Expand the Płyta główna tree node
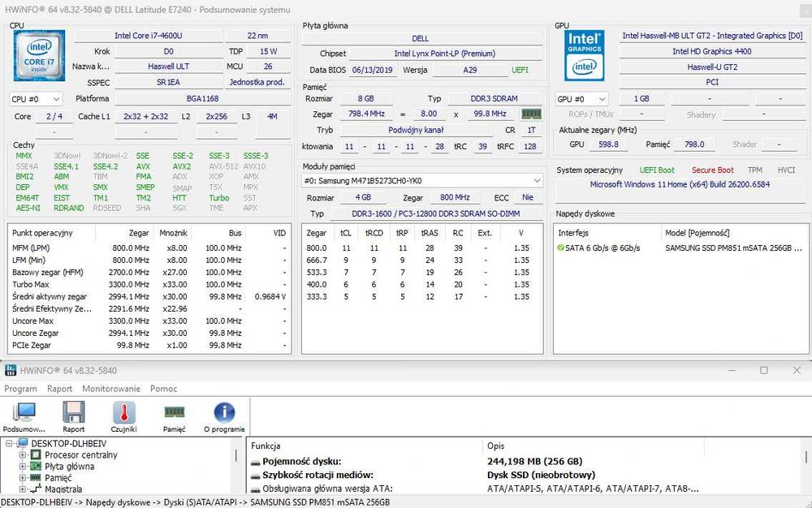The image size is (812, 508). pyautogui.click(x=22, y=467)
